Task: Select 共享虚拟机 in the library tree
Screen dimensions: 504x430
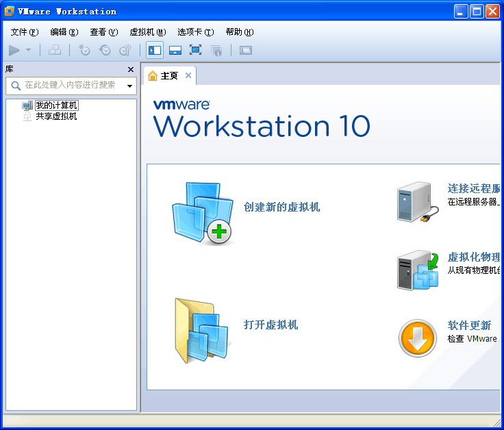Action: click(56, 116)
